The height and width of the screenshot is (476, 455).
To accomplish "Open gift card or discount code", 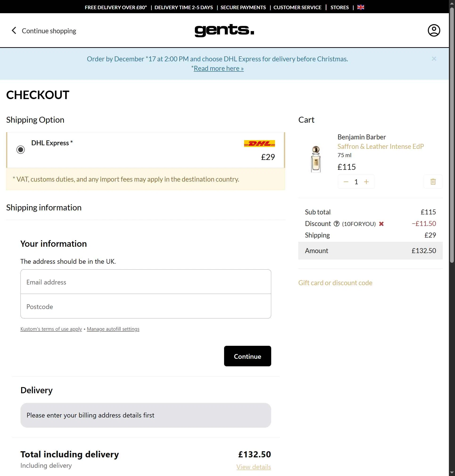I will (x=335, y=283).
